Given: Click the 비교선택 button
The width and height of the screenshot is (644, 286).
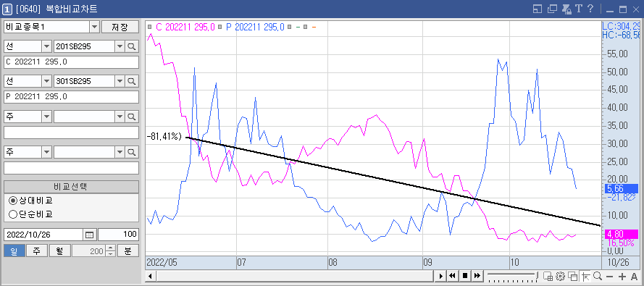Looking at the screenshot, I should [x=72, y=186].
